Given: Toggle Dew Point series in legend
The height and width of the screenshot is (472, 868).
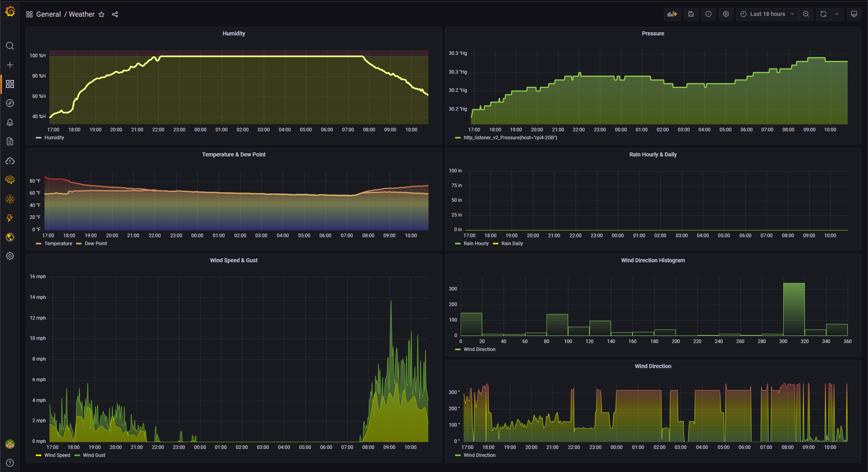Looking at the screenshot, I should click(x=95, y=244).
